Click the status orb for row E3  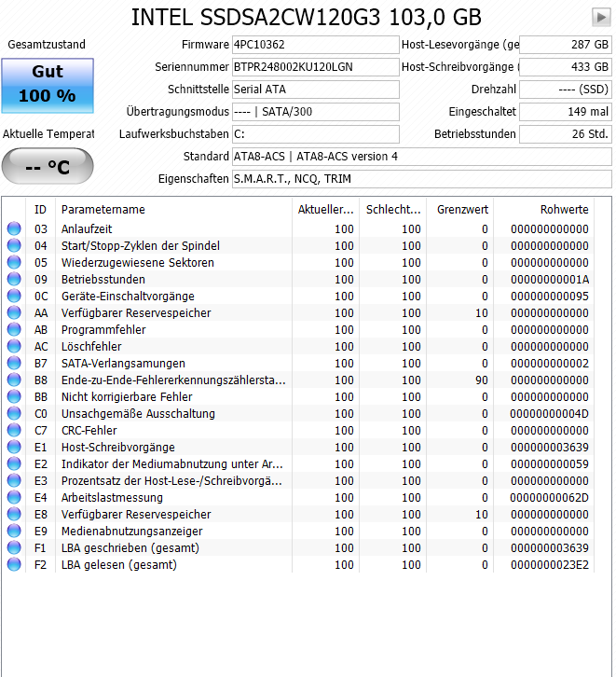pyautogui.click(x=14, y=481)
